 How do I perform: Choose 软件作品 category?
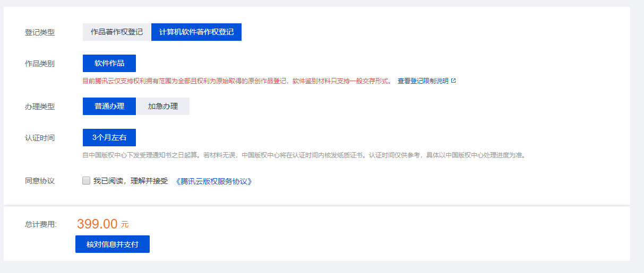(x=109, y=64)
